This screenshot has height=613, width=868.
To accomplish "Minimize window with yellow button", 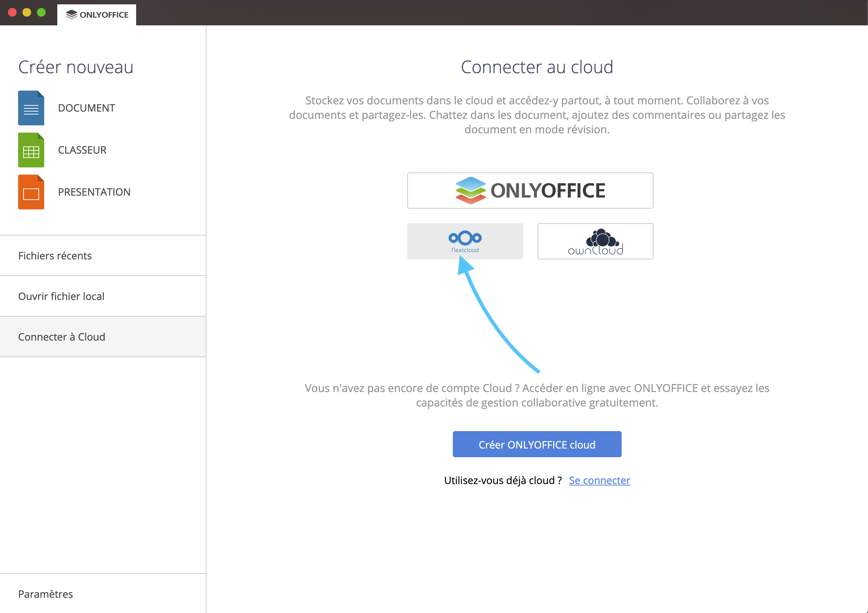I will [27, 12].
